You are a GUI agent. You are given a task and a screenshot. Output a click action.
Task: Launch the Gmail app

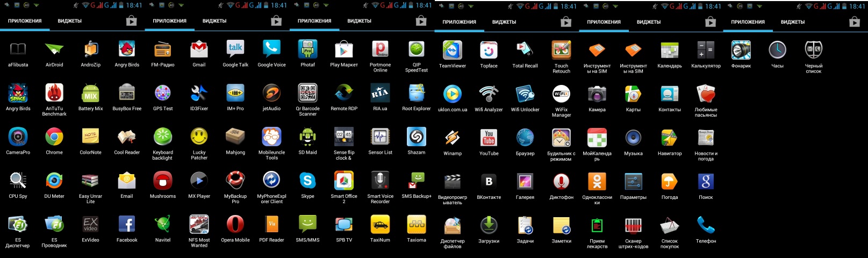click(x=199, y=50)
